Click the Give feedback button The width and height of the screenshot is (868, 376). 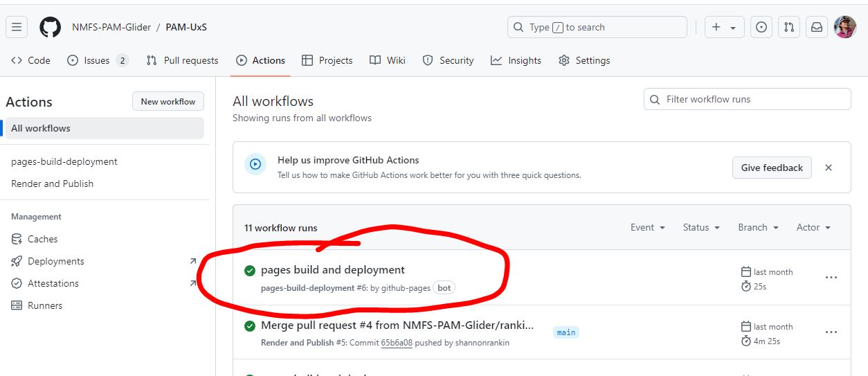point(772,168)
